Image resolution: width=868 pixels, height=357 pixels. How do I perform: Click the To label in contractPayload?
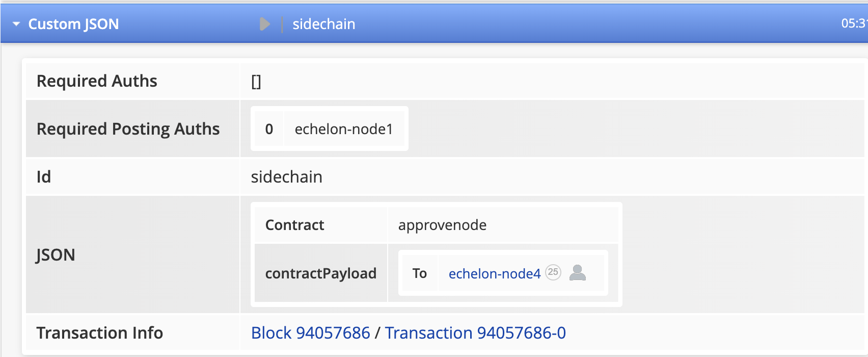[419, 273]
